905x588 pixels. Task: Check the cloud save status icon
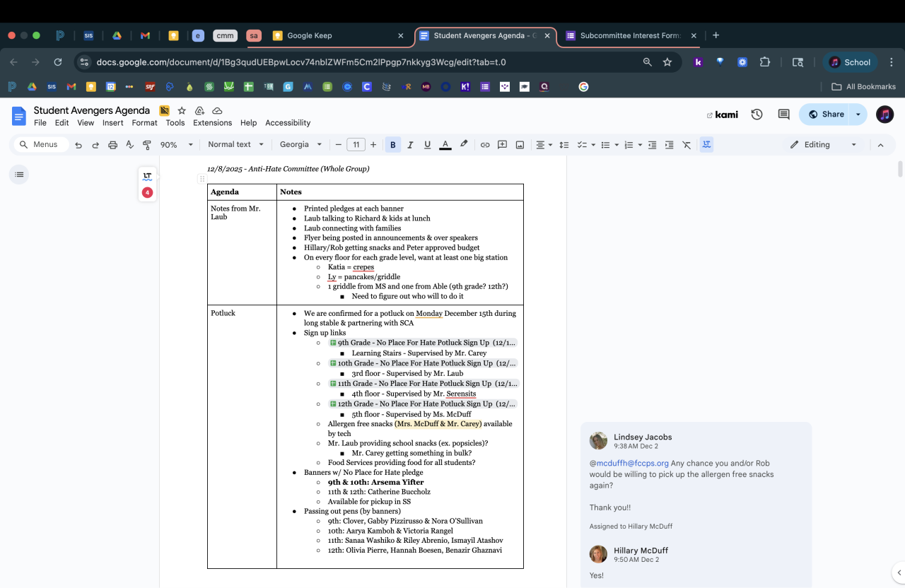(218, 111)
